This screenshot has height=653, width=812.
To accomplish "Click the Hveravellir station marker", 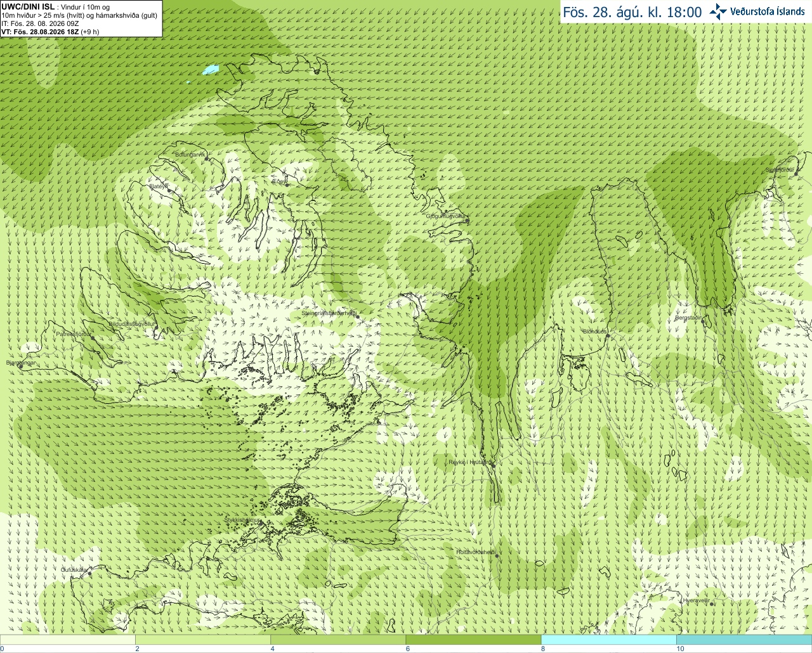I will pos(712,604).
